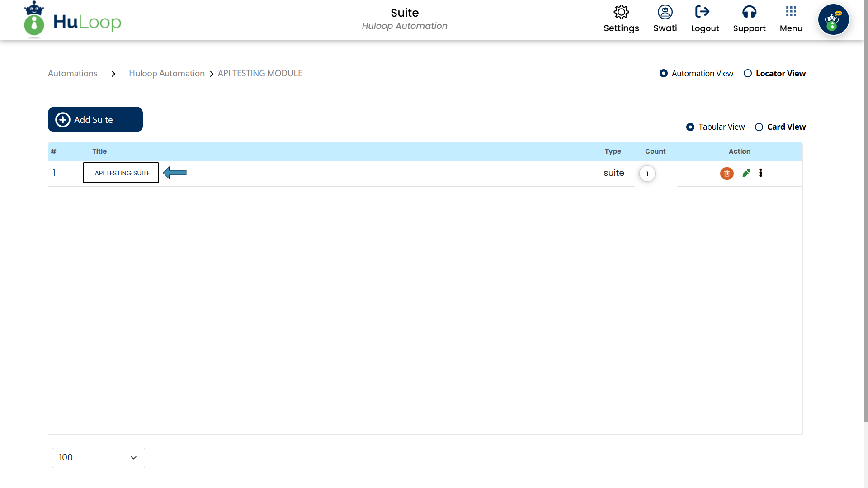Open the 100 rows-per-page dropdown
Screen dimensions: 868x488
[99, 458]
